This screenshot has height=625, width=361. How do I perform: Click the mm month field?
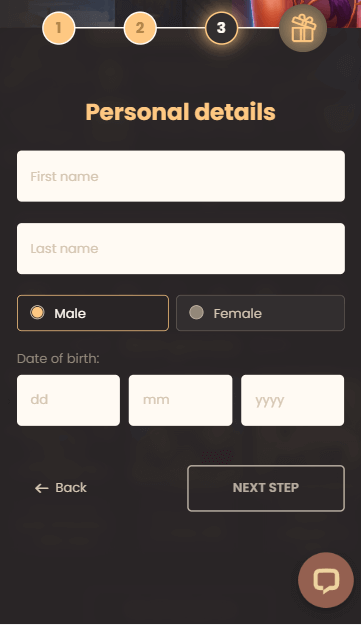click(180, 400)
